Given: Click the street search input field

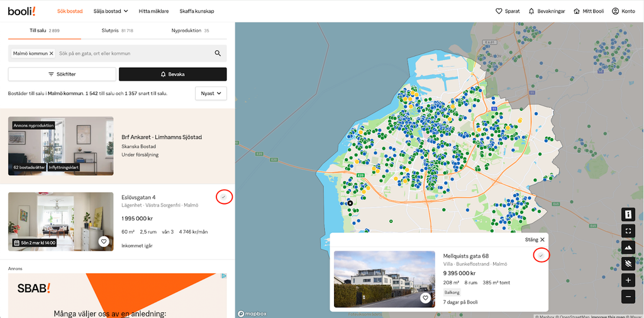Looking at the screenshot, I should [x=132, y=54].
